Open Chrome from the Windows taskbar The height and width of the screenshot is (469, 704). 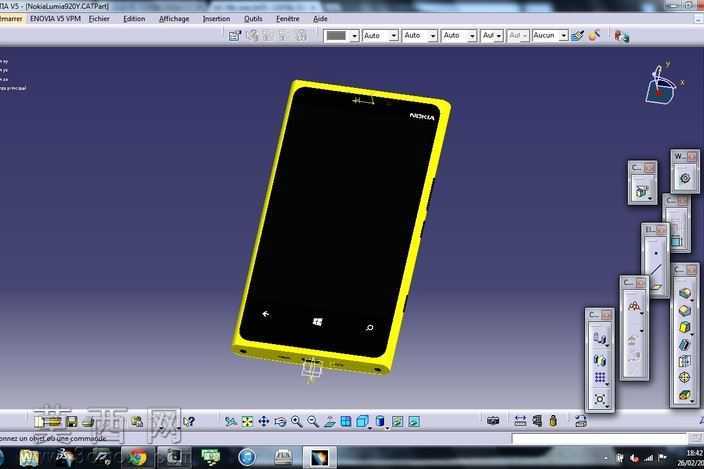[x=137, y=457]
